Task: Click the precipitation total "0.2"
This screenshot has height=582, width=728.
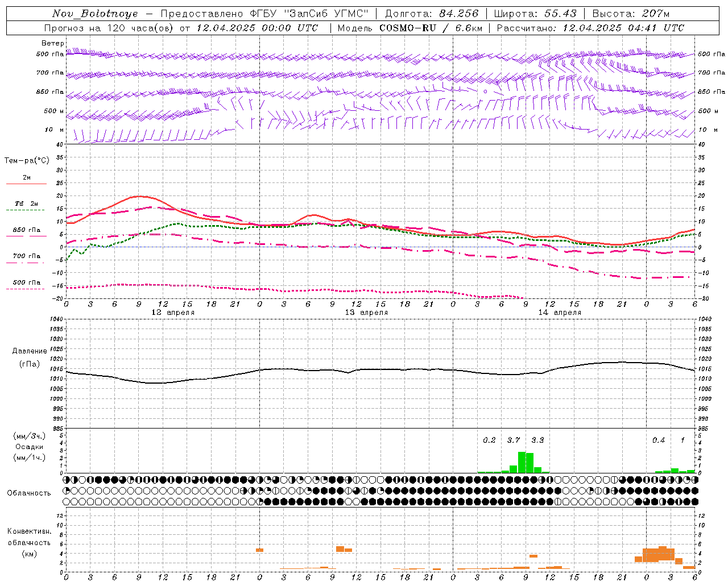Action: point(489,440)
